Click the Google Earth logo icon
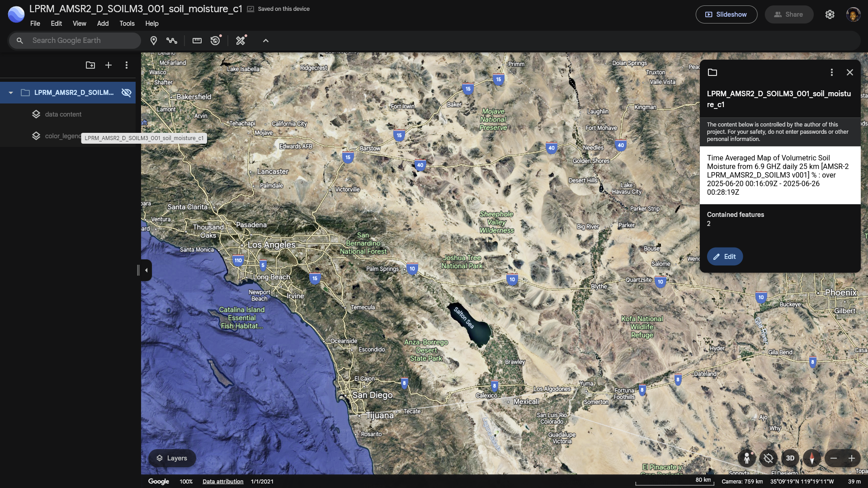This screenshot has width=868, height=488. [16, 14]
